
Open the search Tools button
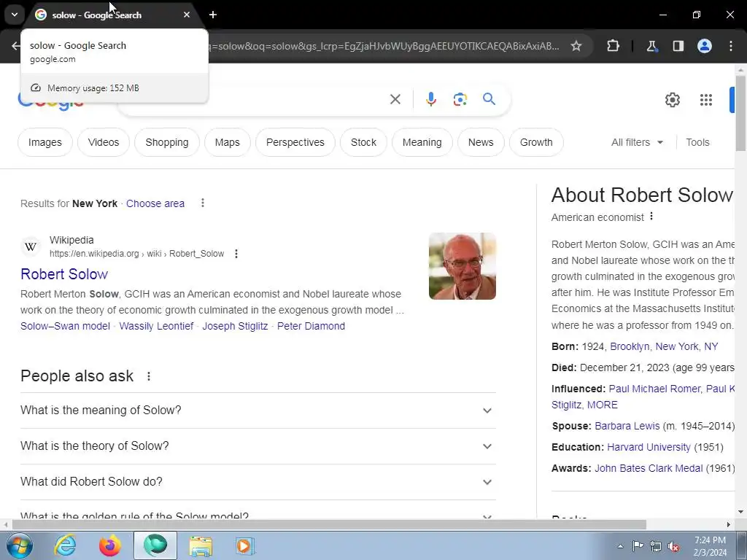pyautogui.click(x=697, y=142)
